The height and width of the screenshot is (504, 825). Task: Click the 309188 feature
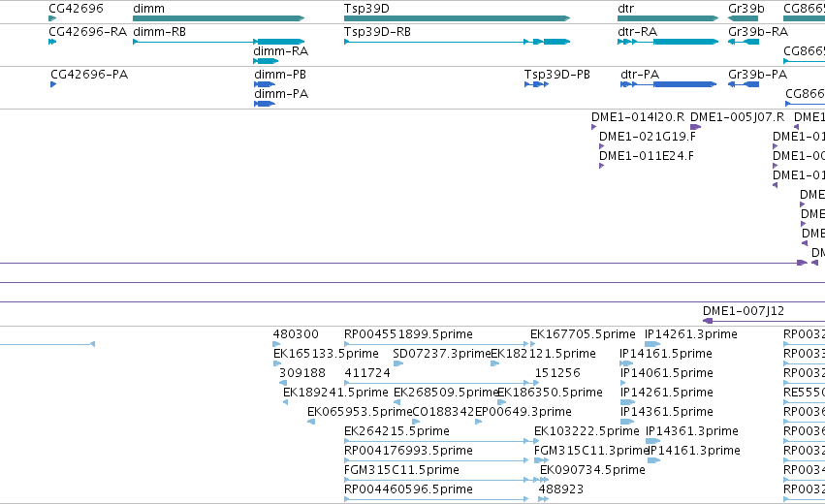283,383
